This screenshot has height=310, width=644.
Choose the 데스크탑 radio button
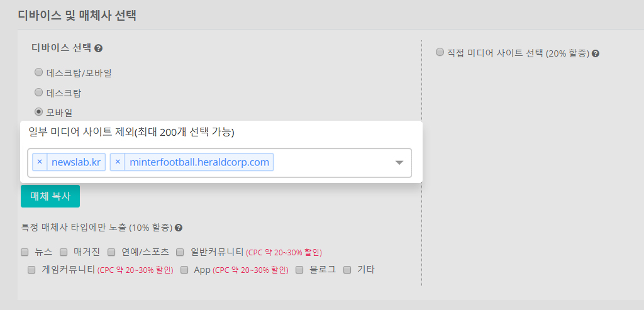[x=38, y=92]
